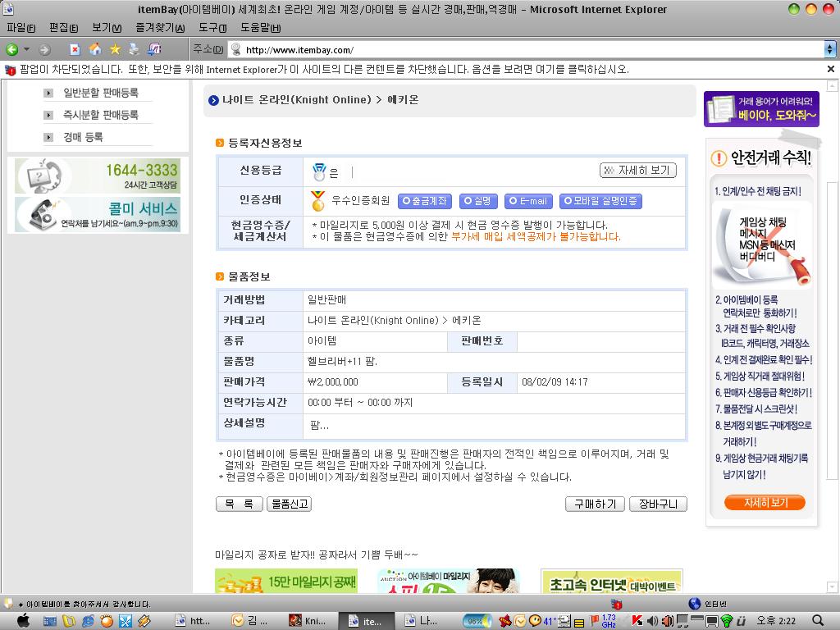Click the 15만 마일리지 공짜 banner

point(286,582)
